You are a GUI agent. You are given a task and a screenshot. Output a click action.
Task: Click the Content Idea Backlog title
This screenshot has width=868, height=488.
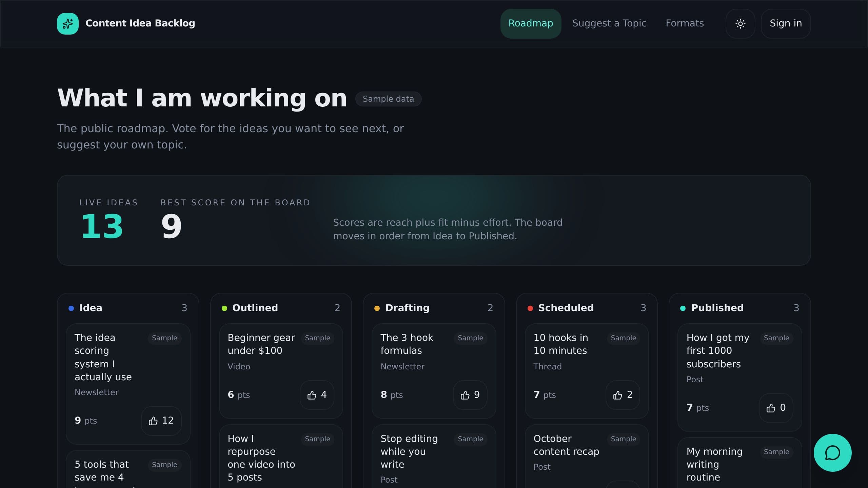(140, 23)
